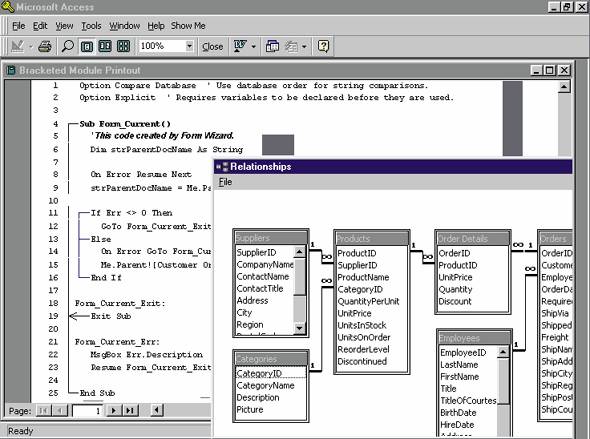Click the Bracketed Module Printout window icon
The image size is (590, 439).
pyautogui.click(x=11, y=70)
